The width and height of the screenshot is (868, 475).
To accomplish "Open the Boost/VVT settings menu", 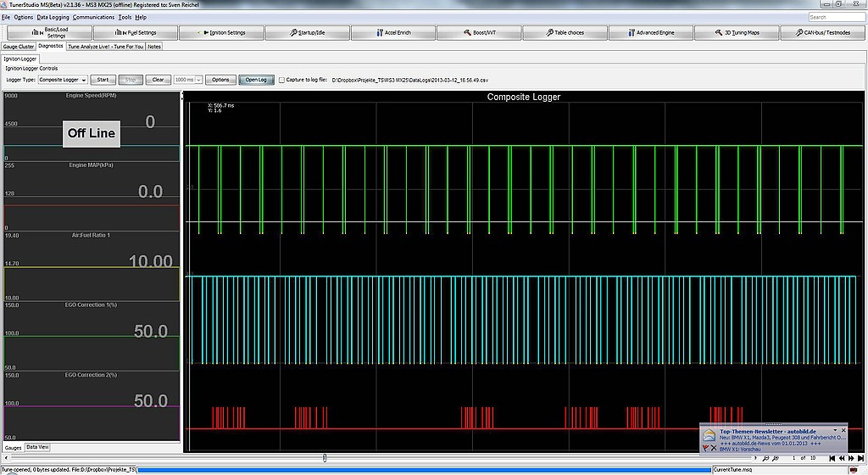I will 478,33.
